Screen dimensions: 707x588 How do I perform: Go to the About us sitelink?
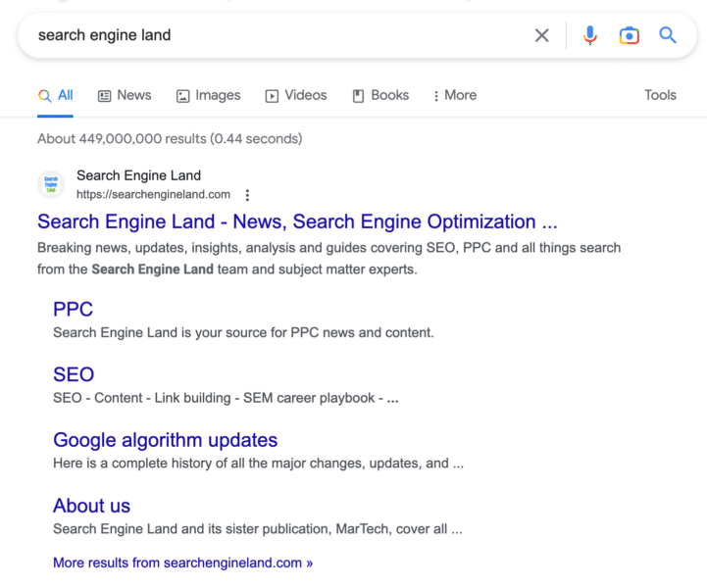91,506
